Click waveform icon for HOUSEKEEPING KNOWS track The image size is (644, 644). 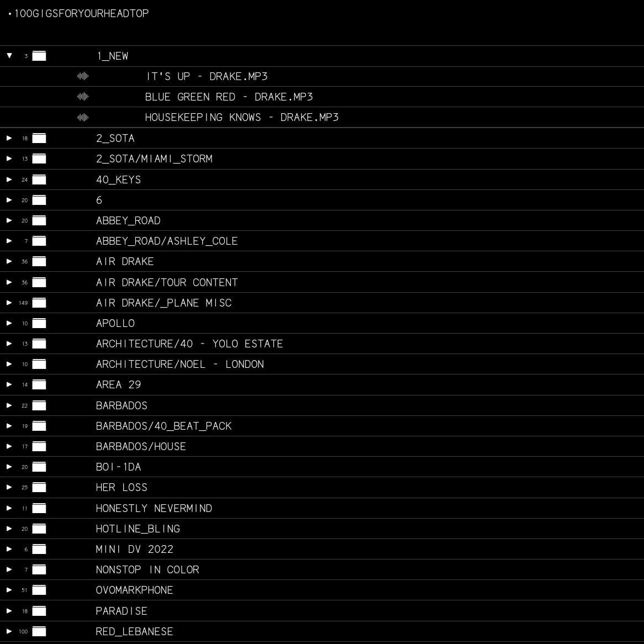[x=83, y=117]
